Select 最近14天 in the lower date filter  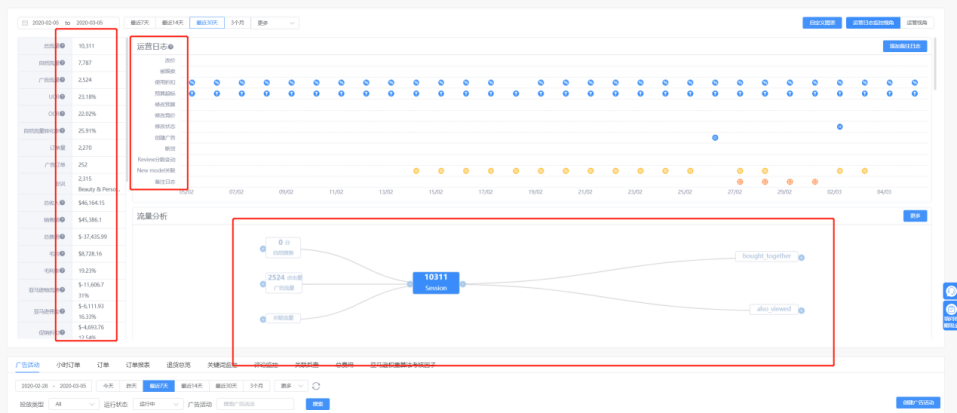(x=192, y=386)
